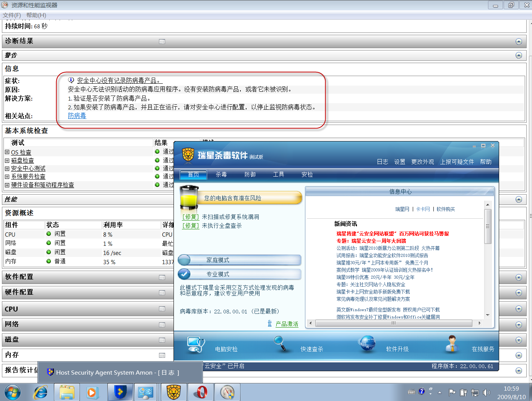Image resolution: width=532 pixels, height=401 pixels.
Task: Open 硬件配置 table view icon
Action: click(162, 292)
